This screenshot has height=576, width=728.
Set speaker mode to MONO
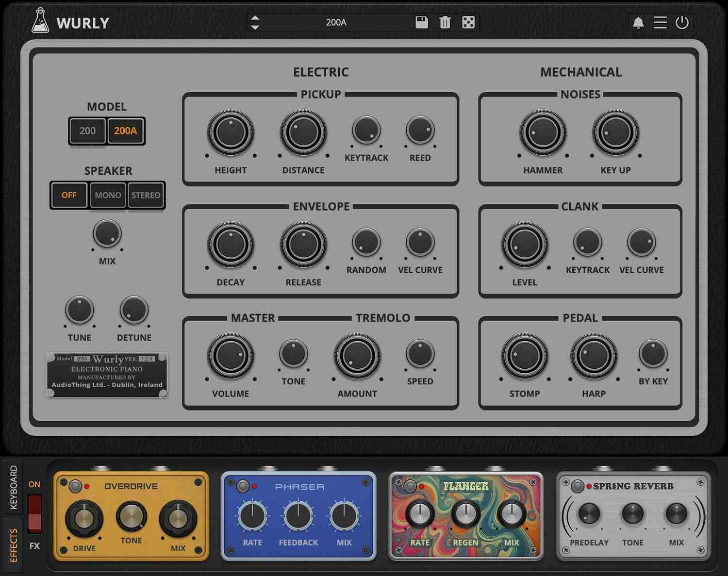coord(107,195)
